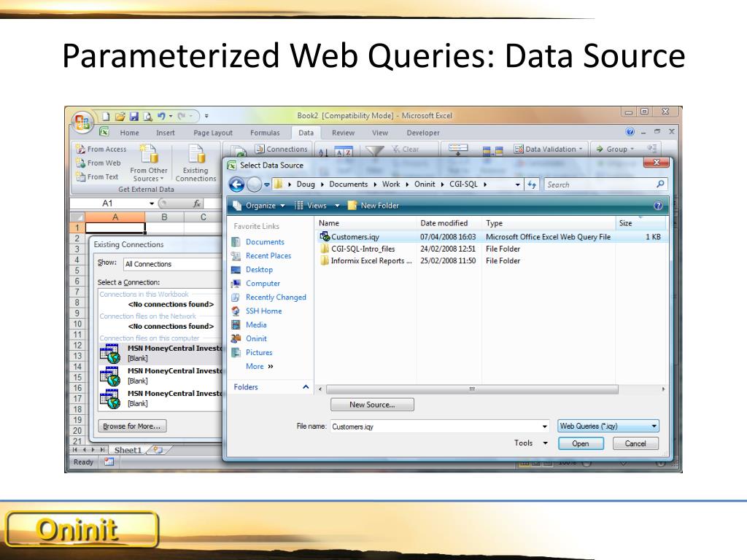Viewport: 747px width, 560px height.
Task: Select column B header in the worksheet
Action: [164, 217]
